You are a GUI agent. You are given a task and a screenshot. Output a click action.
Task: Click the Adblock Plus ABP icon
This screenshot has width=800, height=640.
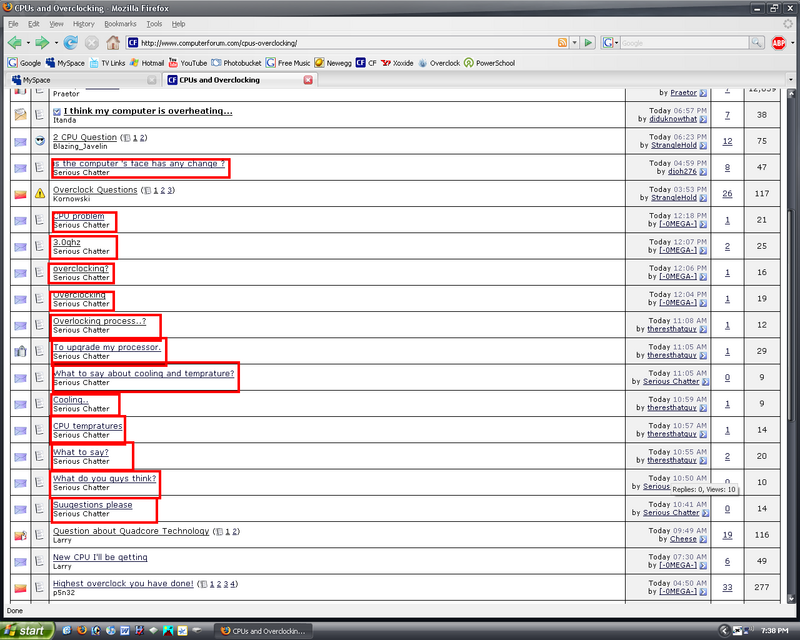click(778, 43)
